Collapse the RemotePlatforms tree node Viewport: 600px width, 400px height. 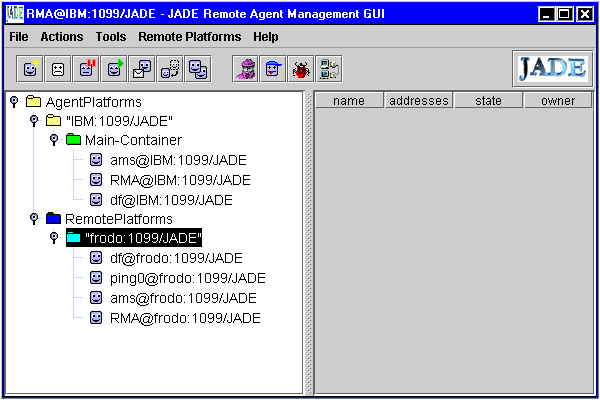(34, 218)
